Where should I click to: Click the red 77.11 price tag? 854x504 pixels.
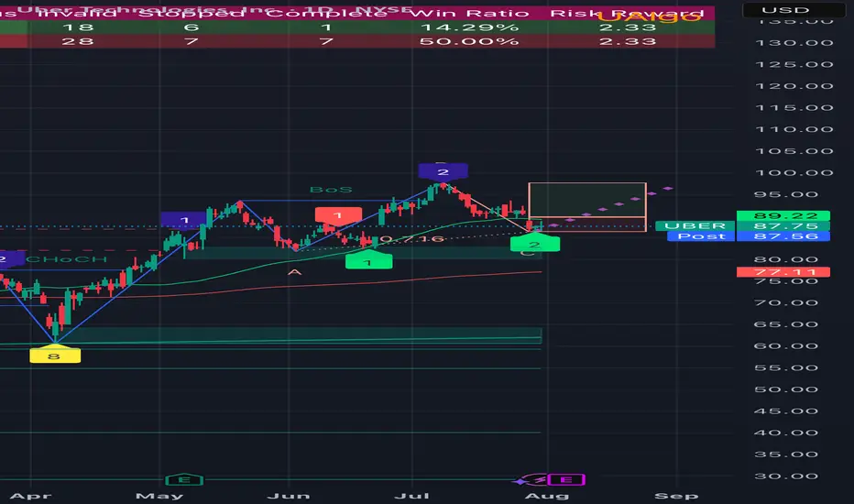tap(783, 271)
